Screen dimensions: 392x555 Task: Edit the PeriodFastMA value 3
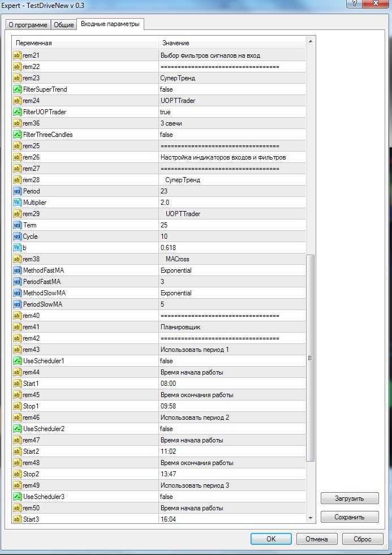click(x=232, y=282)
